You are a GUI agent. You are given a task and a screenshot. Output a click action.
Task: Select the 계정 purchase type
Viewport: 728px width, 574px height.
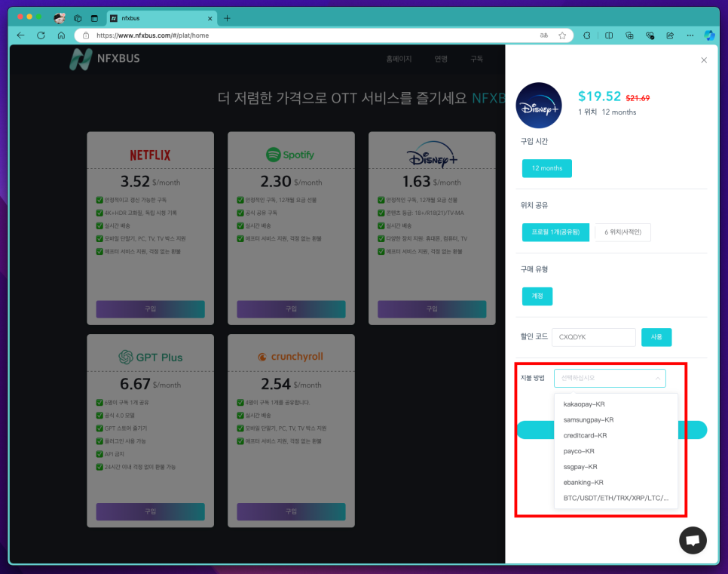pos(537,296)
